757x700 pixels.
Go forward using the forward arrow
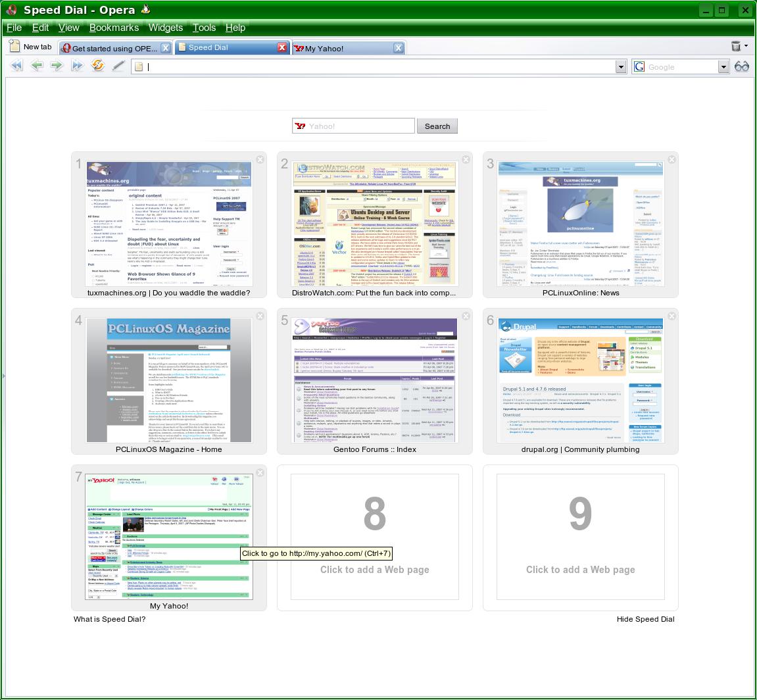57,66
